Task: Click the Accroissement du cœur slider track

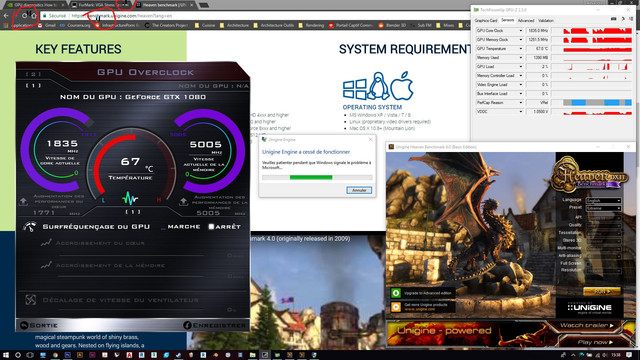Action: tap(131, 255)
